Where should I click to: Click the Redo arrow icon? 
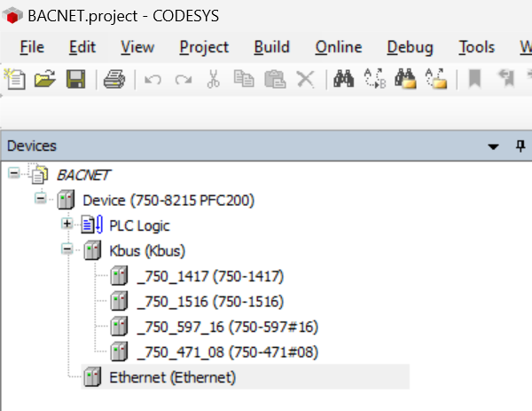tap(184, 80)
